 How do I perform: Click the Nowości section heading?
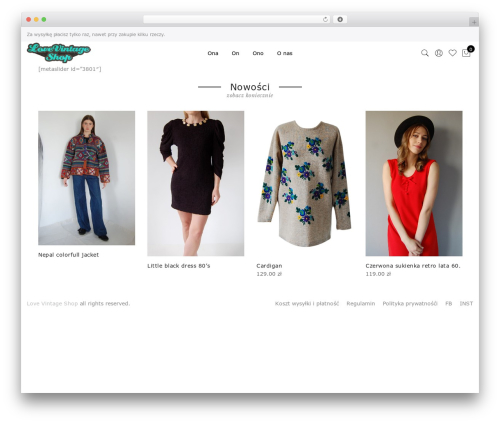pyautogui.click(x=250, y=87)
